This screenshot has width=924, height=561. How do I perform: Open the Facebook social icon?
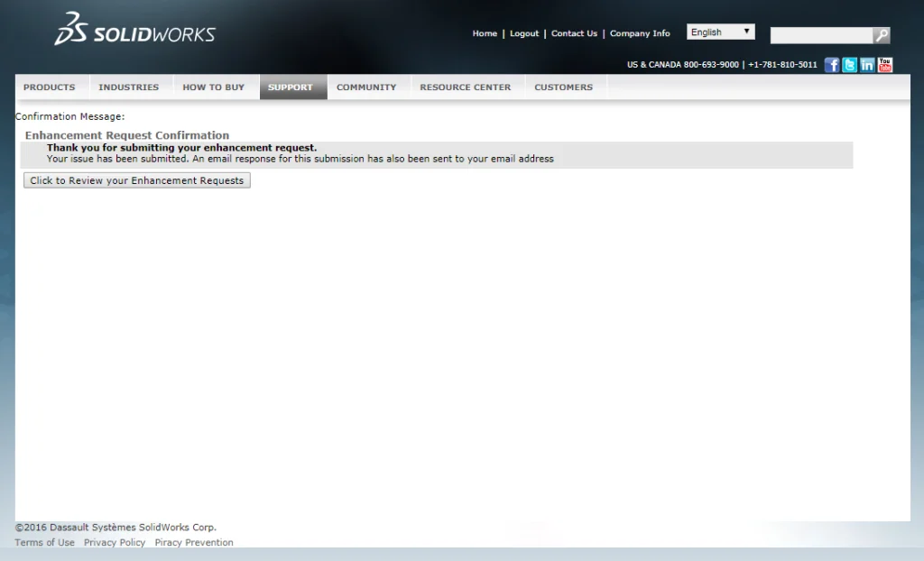(832, 65)
